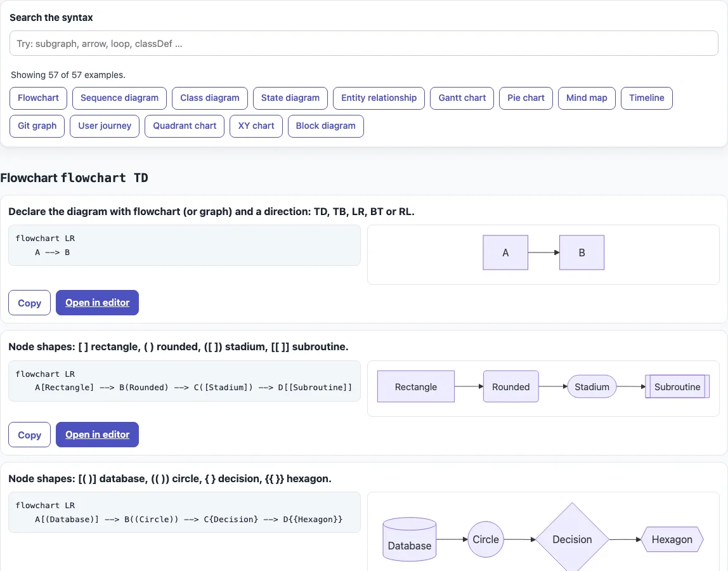Choose the State diagram filter
The height and width of the screenshot is (571, 728).
tap(290, 98)
